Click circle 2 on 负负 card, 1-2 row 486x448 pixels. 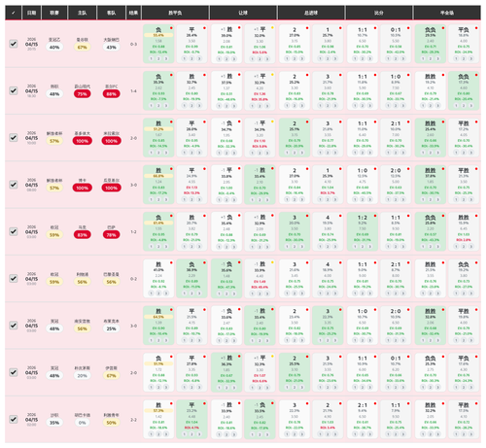431,247
